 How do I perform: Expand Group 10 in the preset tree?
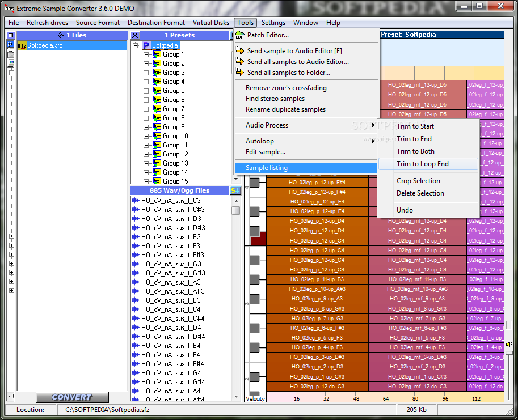tap(146, 136)
